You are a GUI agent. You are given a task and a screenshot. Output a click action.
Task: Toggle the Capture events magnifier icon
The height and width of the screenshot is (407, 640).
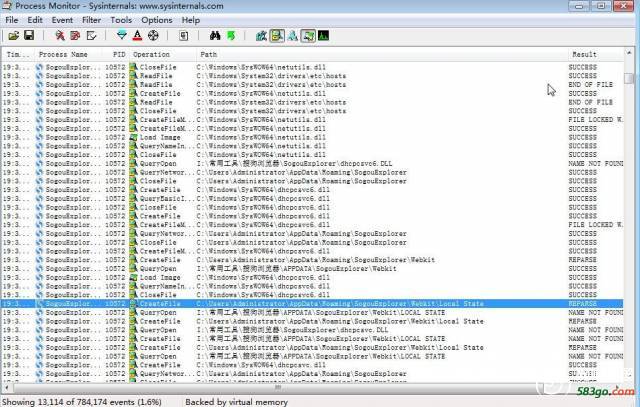tap(60, 36)
